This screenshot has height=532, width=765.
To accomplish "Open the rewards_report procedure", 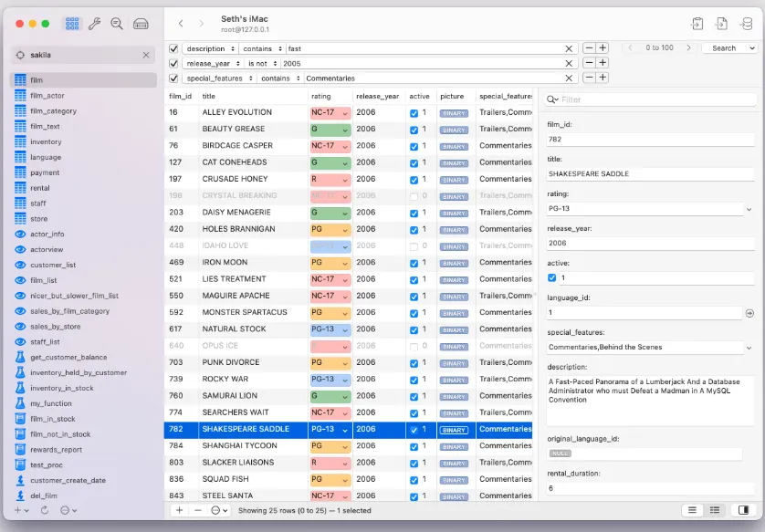I will point(56,450).
